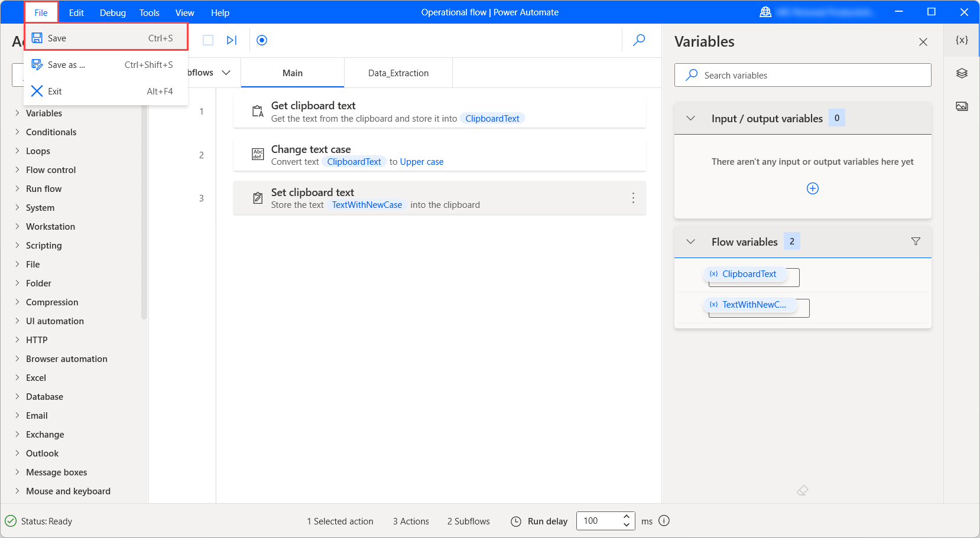Click the Save disk icon in File menu
980x538 pixels.
point(37,38)
